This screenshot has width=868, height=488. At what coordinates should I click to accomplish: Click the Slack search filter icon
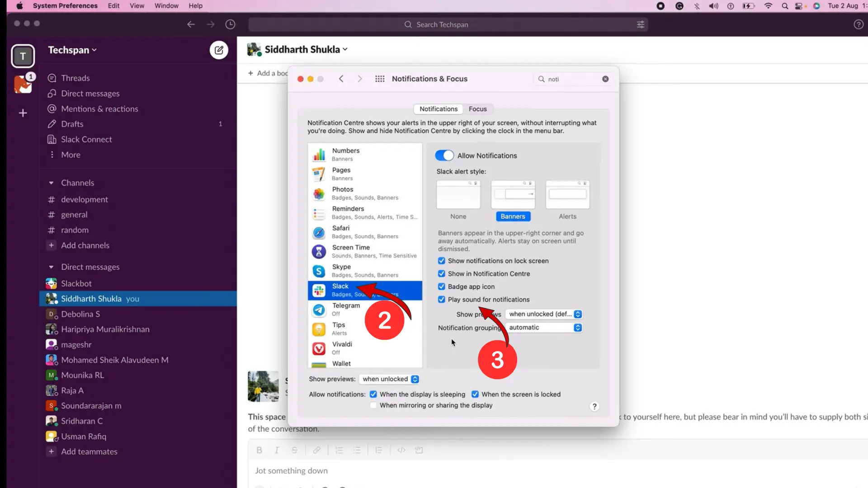coord(640,24)
